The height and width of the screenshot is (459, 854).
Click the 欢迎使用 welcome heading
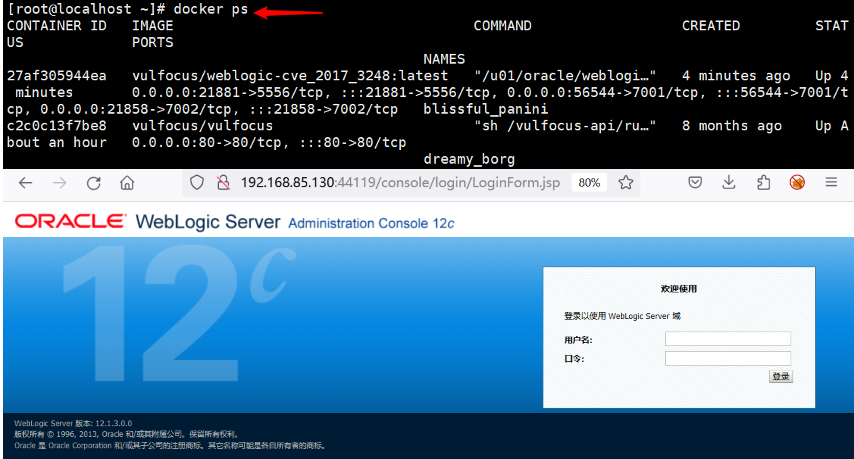679,289
